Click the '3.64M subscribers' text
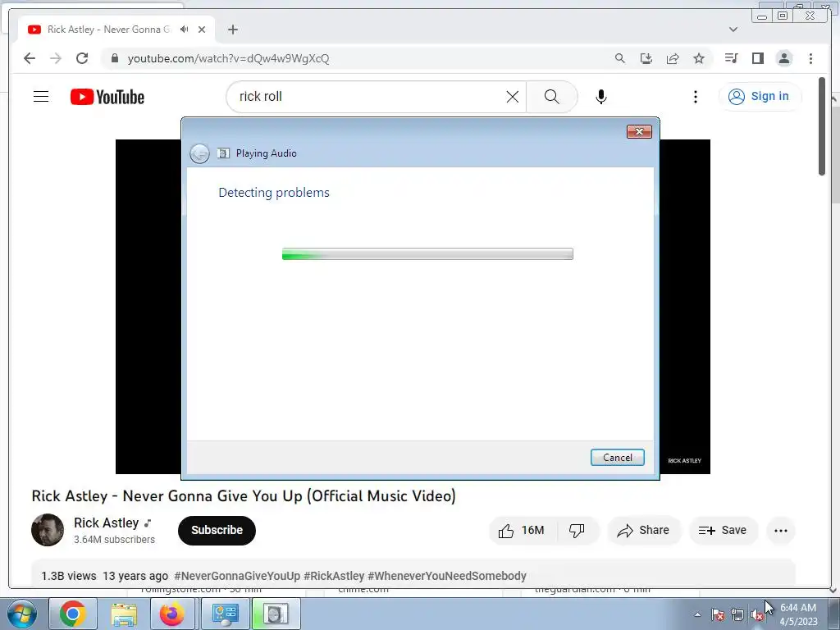The height and width of the screenshot is (630, 840). [x=114, y=540]
